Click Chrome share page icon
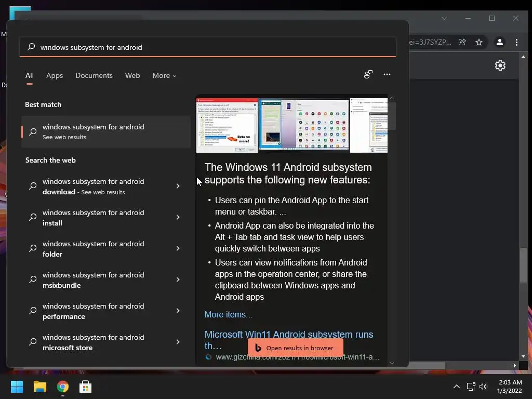Screen dimensions: 532x399 point(462,42)
